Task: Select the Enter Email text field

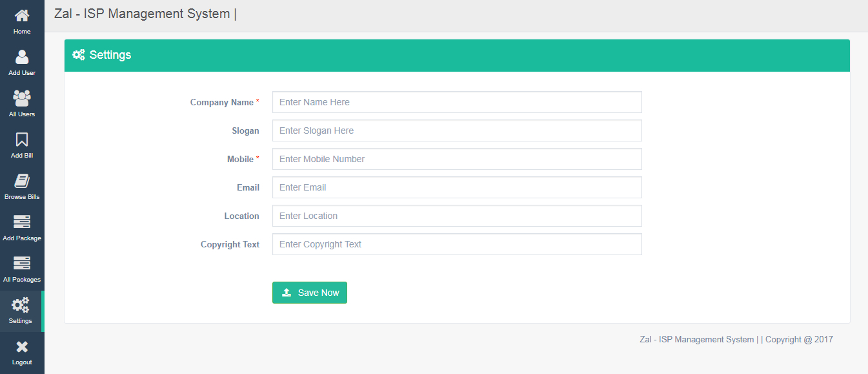Action: (x=456, y=187)
